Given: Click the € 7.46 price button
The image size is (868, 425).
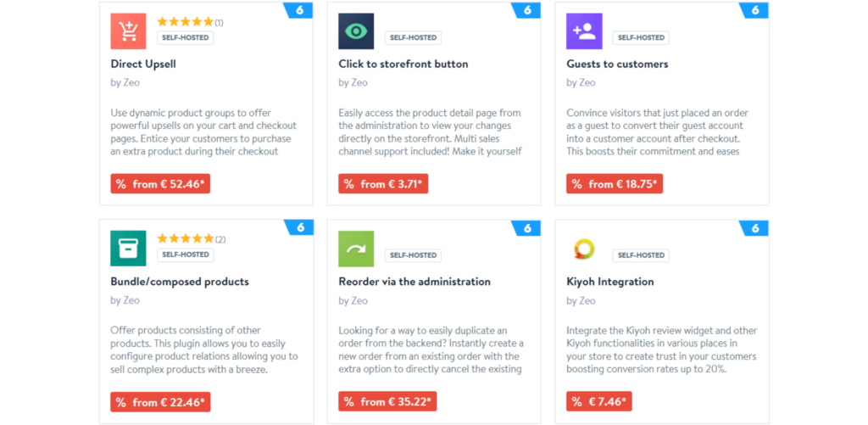Looking at the screenshot, I should pyautogui.click(x=599, y=402).
